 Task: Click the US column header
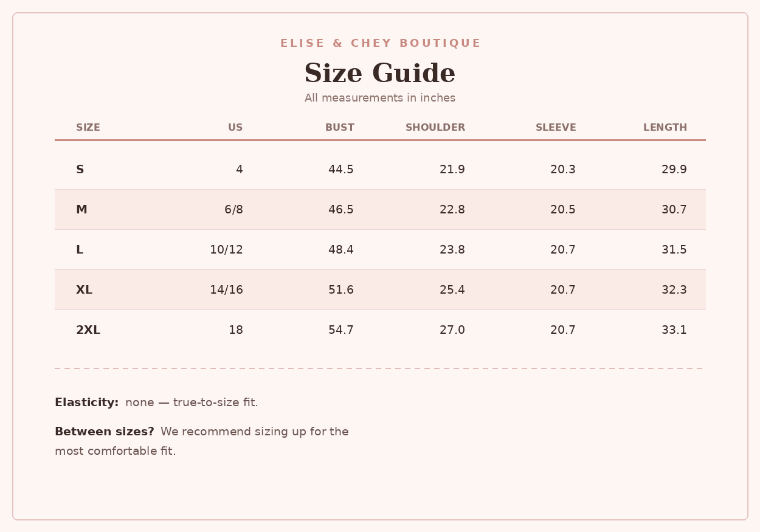(235, 128)
